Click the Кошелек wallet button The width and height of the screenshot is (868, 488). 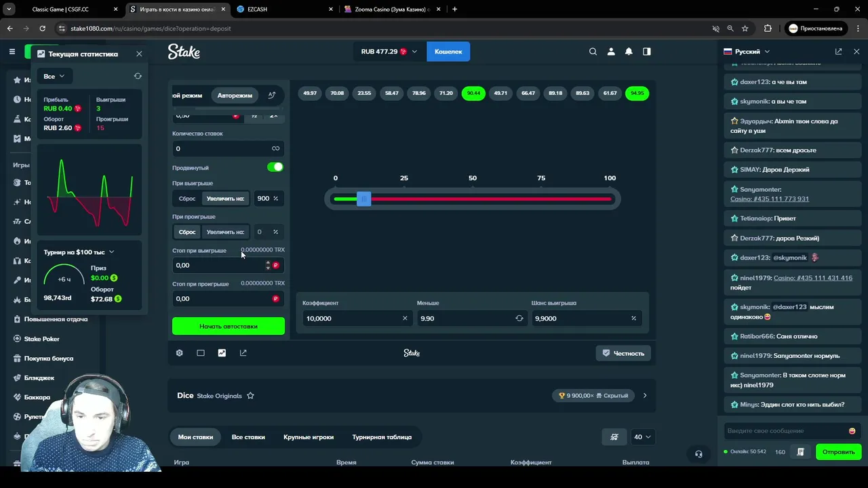[x=448, y=52]
